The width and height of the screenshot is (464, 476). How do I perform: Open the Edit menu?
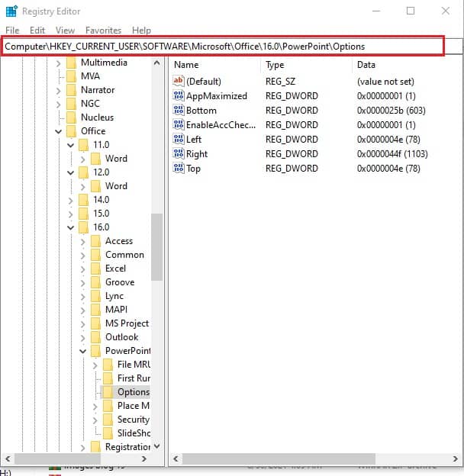point(37,31)
